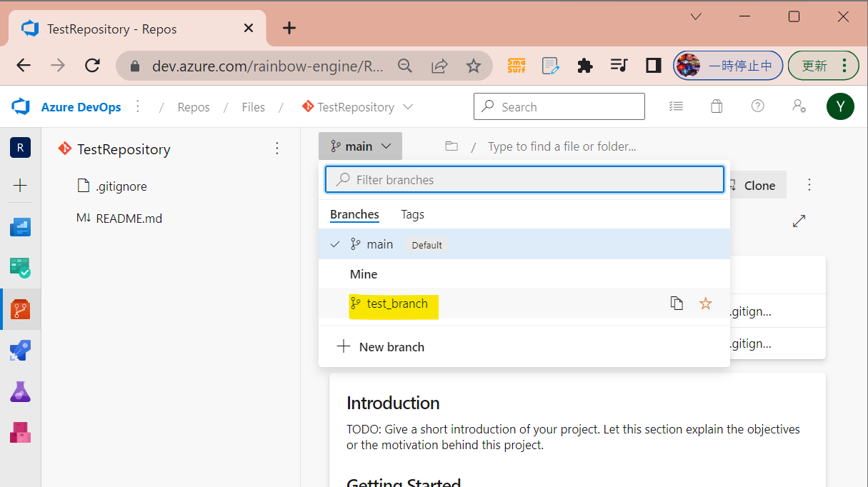Open the browser zoom magnifier icon
The image size is (868, 487).
[x=405, y=66]
